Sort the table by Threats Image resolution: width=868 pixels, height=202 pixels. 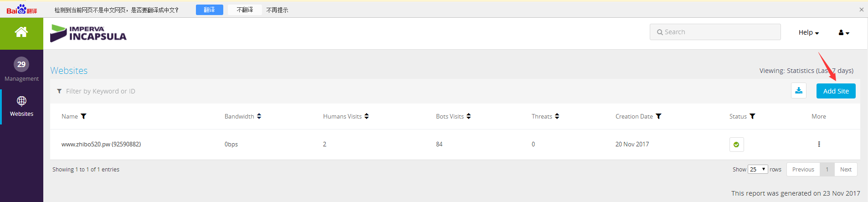click(557, 116)
